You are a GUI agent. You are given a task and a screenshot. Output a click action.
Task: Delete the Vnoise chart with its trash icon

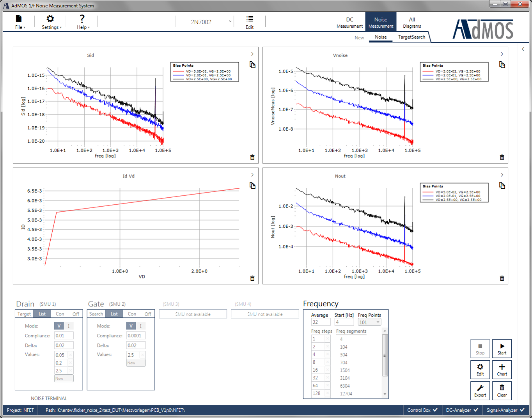coord(502,158)
